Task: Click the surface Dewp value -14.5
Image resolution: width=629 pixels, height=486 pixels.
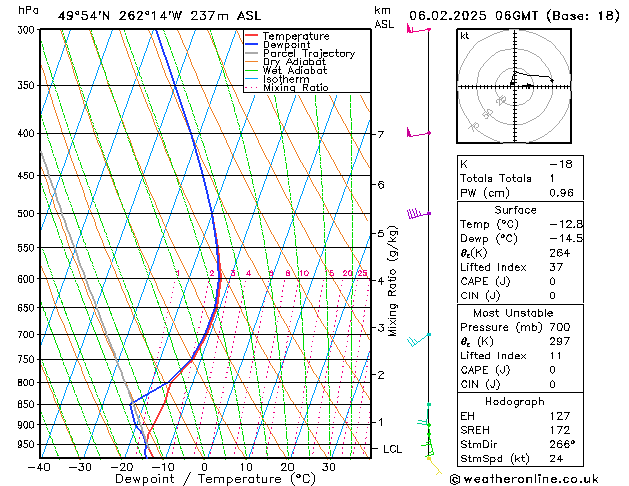Action: pos(566,238)
